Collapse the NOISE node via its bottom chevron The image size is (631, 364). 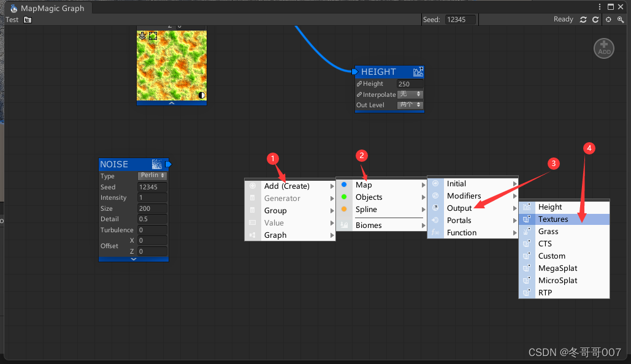click(134, 259)
